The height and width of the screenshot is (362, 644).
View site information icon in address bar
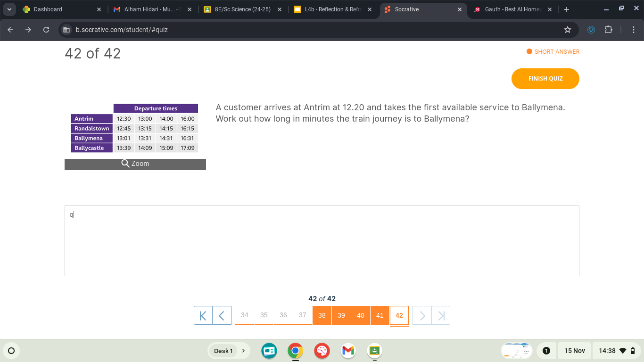[x=67, y=30]
